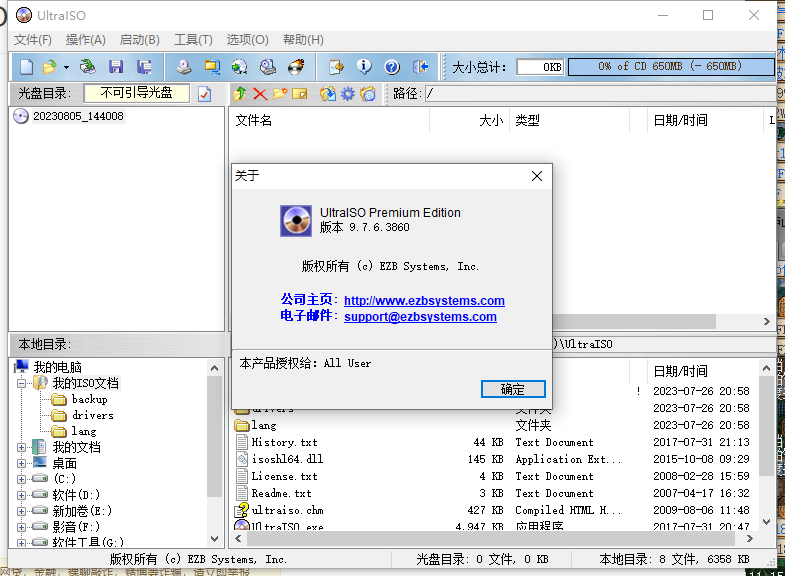Click the Help question mark icon
785x576 pixels.
point(392,67)
